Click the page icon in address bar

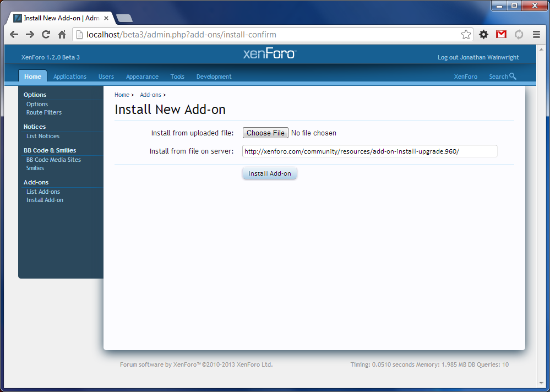point(80,34)
